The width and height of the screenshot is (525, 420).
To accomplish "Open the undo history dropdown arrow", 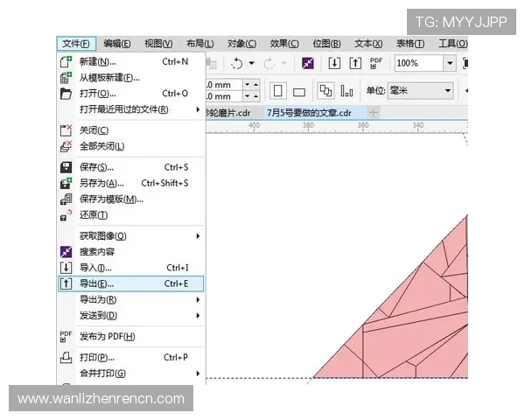I will click(x=251, y=63).
